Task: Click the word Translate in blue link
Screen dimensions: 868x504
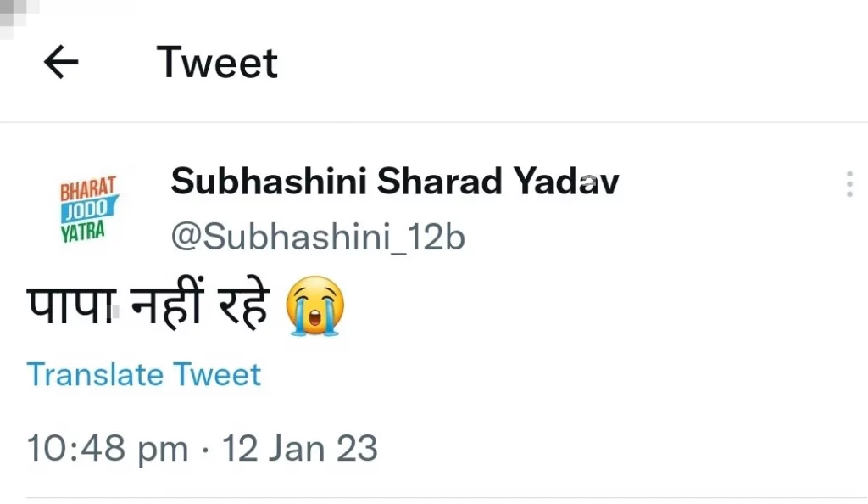Action: (95, 375)
